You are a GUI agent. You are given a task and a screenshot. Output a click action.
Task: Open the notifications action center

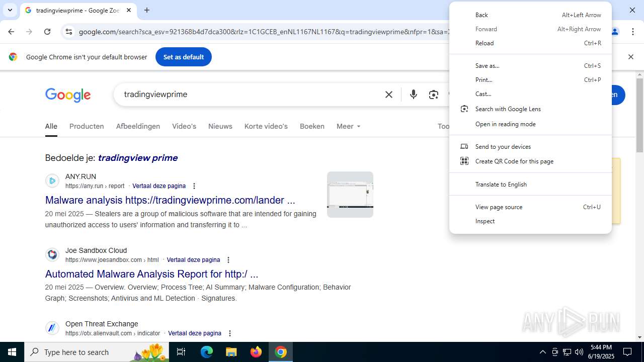627,352
